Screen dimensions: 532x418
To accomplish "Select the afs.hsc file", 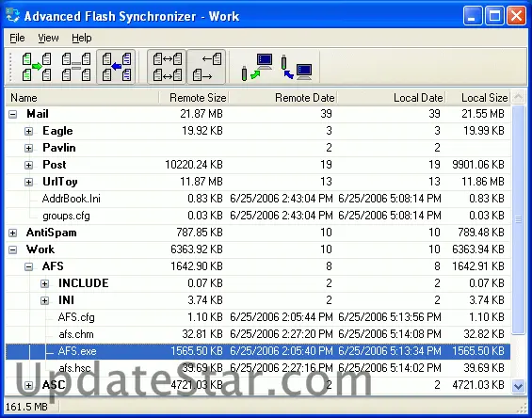I will tap(74, 368).
